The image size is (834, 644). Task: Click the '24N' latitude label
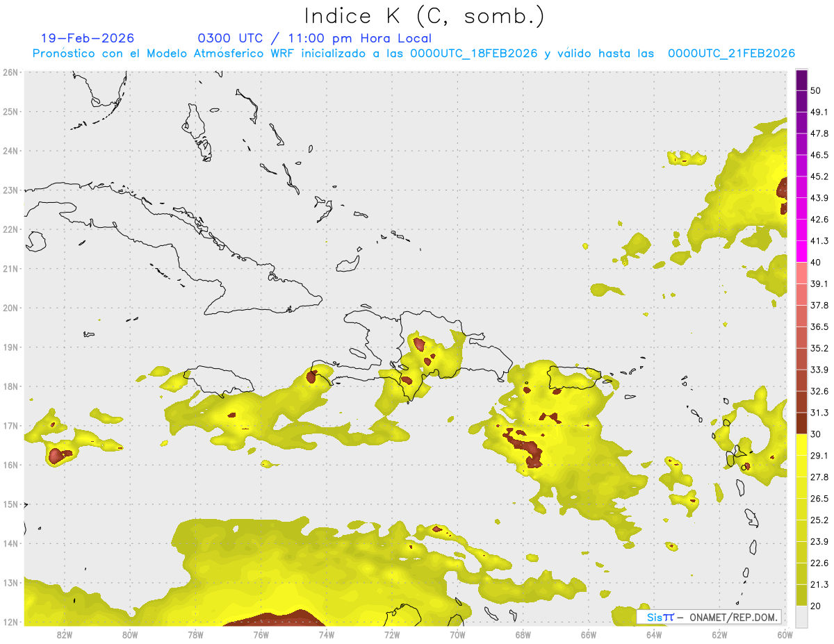10,151
